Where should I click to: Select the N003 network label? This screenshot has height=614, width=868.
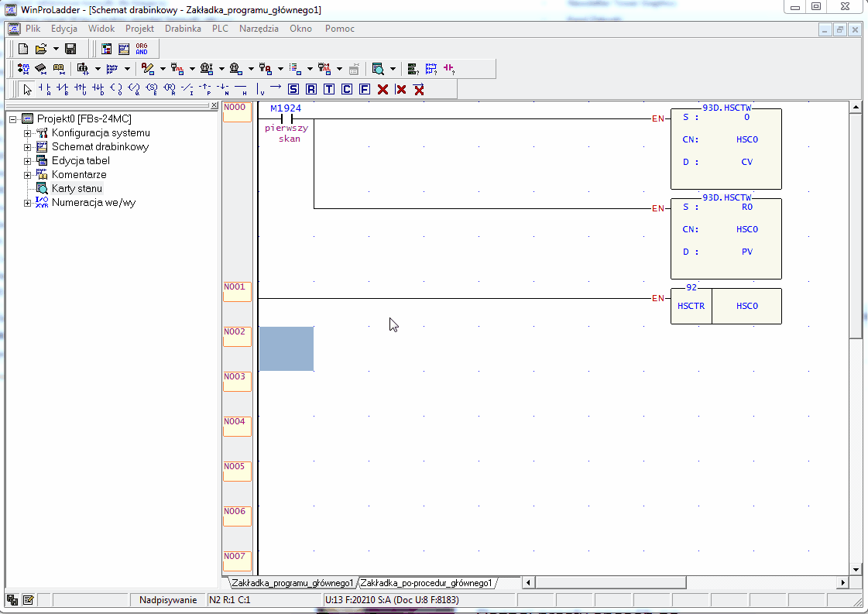237,381
